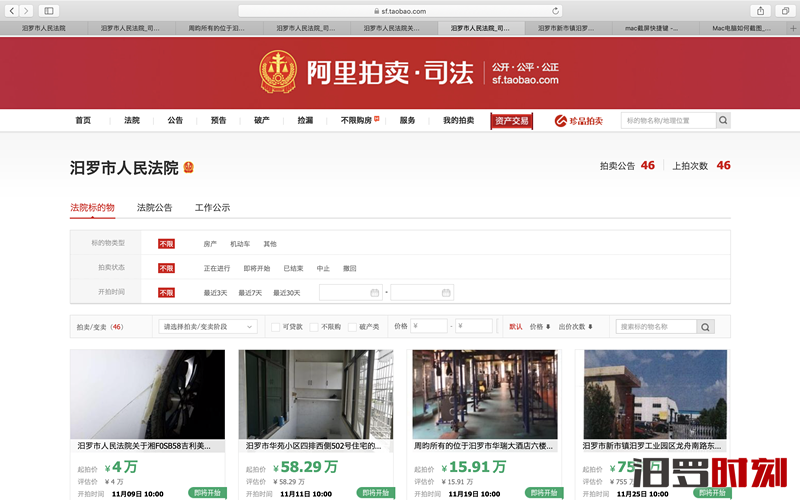Check the 不限购 checkbox
Screen dimensions: 800x500
tap(314, 327)
